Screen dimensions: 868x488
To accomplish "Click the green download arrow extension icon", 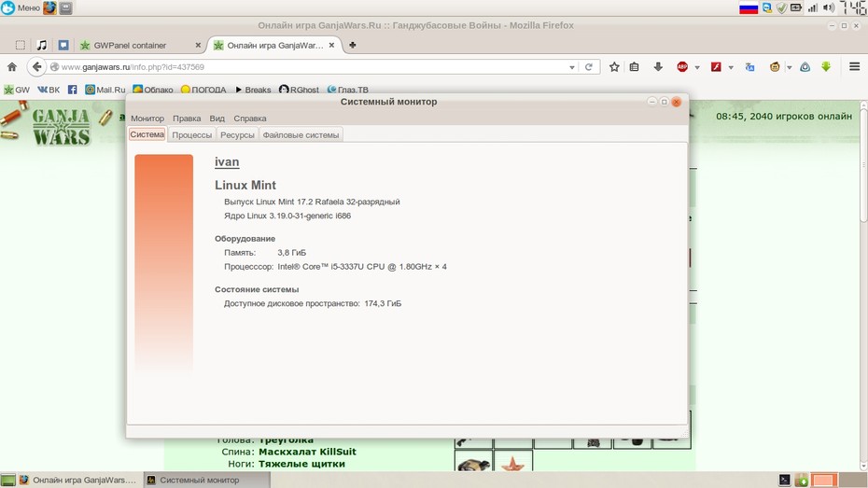I will 826,67.
